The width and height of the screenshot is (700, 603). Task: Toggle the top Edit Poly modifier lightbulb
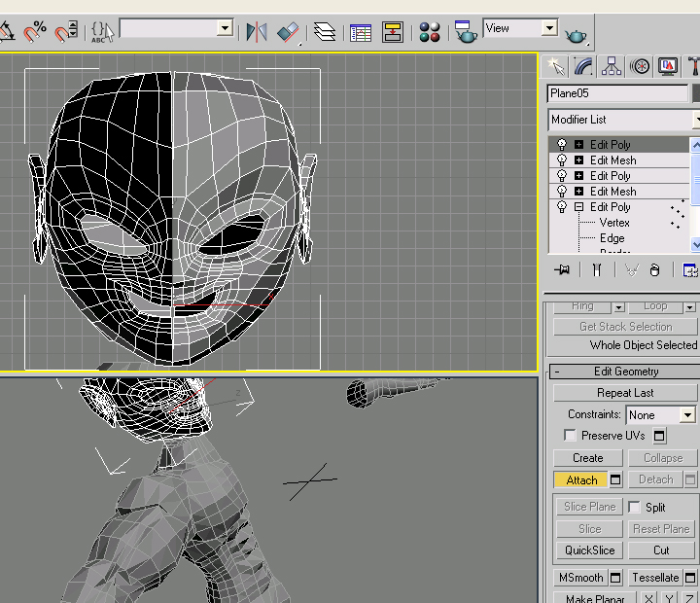pos(561,145)
